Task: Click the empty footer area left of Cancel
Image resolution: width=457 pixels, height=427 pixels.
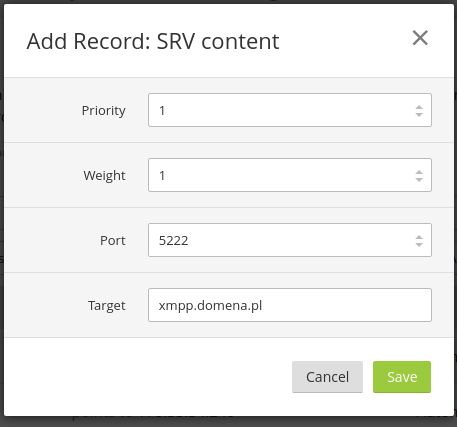Action: coord(147,377)
